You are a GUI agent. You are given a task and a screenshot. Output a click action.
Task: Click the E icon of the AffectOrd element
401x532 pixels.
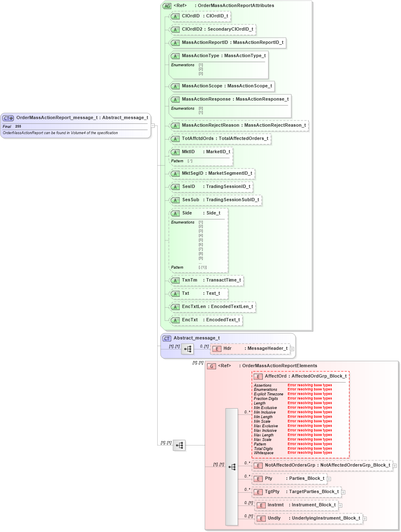point(258,376)
